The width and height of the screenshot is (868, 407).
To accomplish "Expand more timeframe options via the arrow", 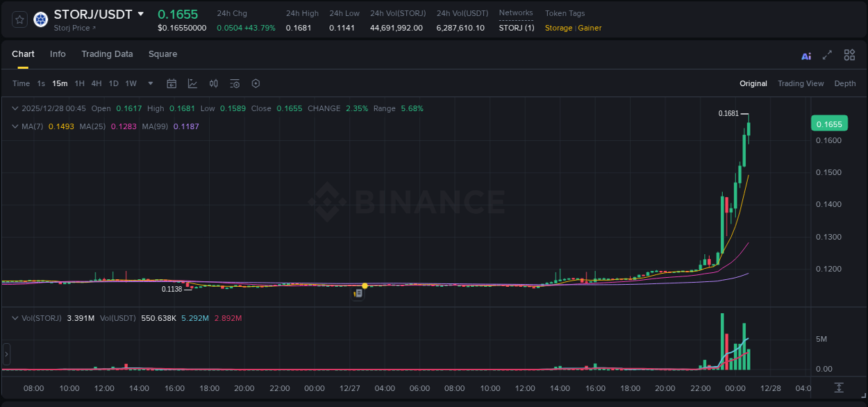I will point(149,83).
